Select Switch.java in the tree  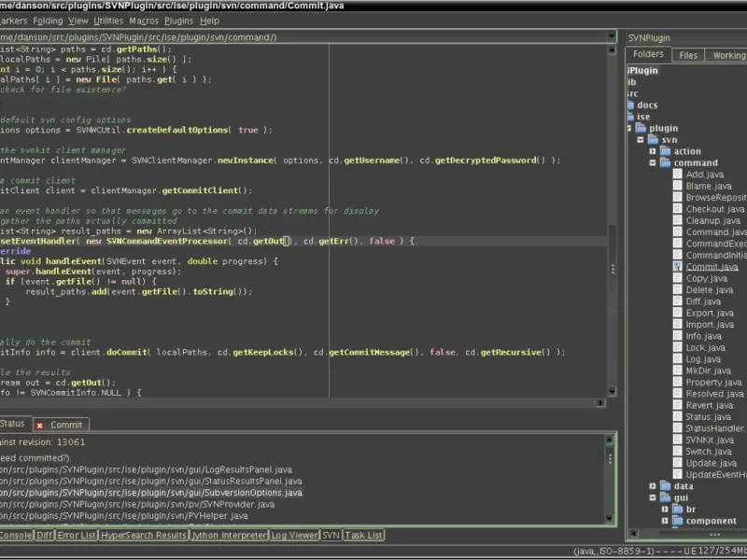[x=708, y=452]
